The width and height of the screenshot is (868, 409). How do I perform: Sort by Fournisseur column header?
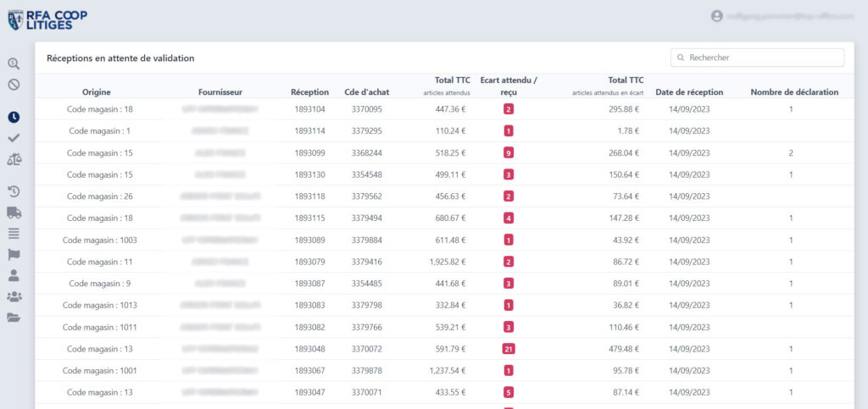point(220,92)
